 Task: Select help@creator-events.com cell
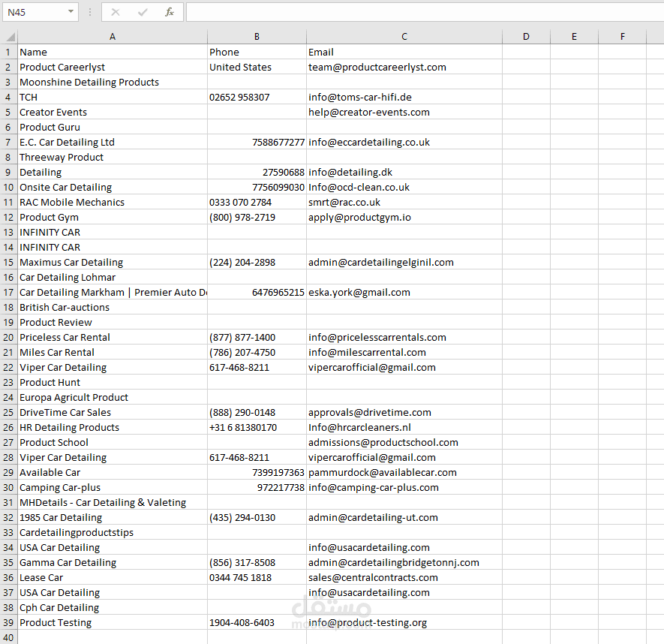pos(404,113)
